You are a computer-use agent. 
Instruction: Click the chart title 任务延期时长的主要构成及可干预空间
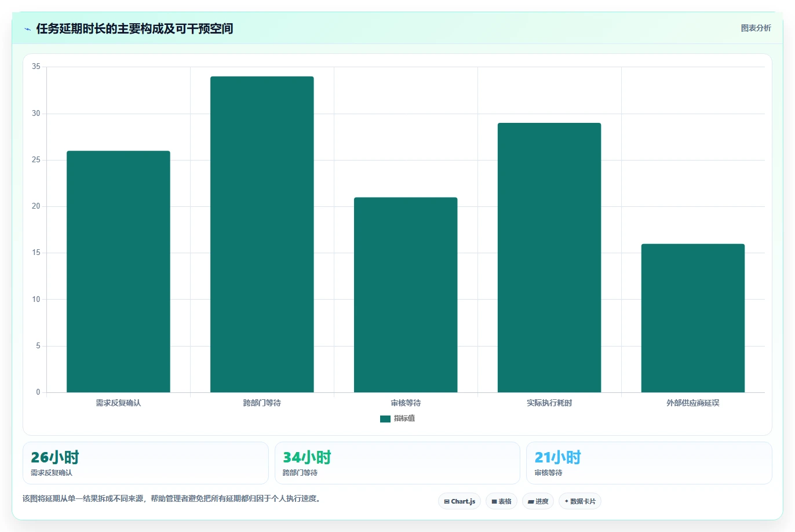tap(134, 28)
